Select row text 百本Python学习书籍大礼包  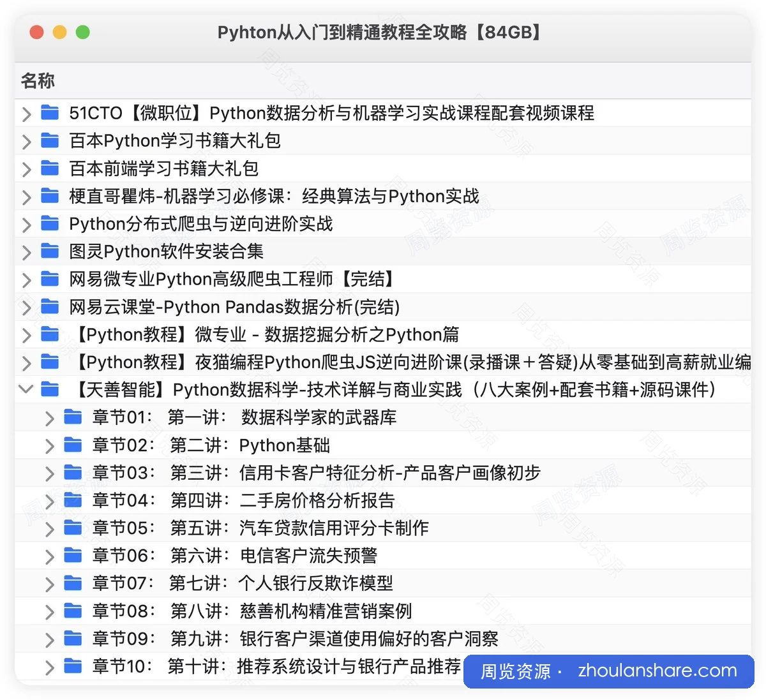(175, 140)
